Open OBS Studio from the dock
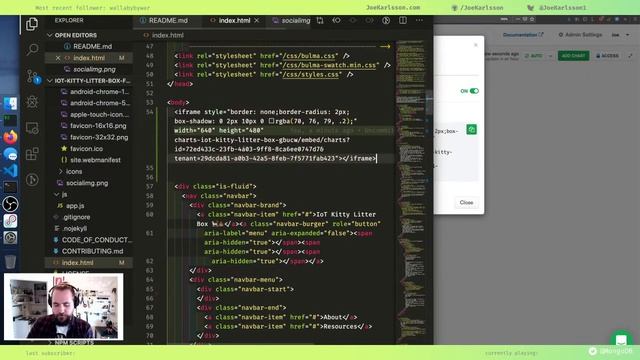The width and height of the screenshot is (640, 360). pos(10,204)
